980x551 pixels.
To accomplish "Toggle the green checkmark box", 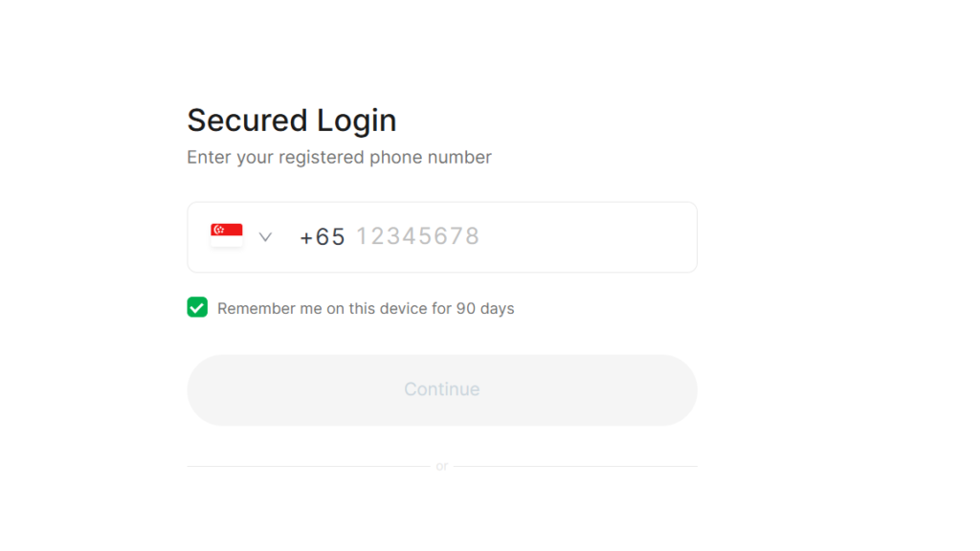I will [197, 307].
